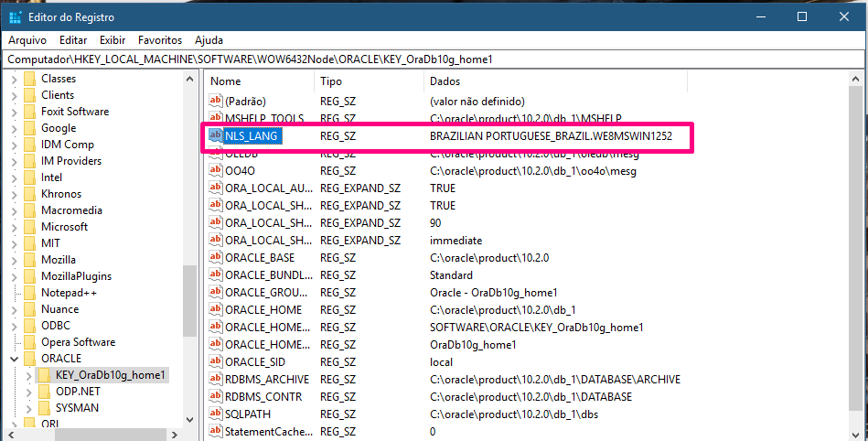The width and height of the screenshot is (868, 441).
Task: Expand the ODP.NET subkey chevron
Action: tap(28, 393)
